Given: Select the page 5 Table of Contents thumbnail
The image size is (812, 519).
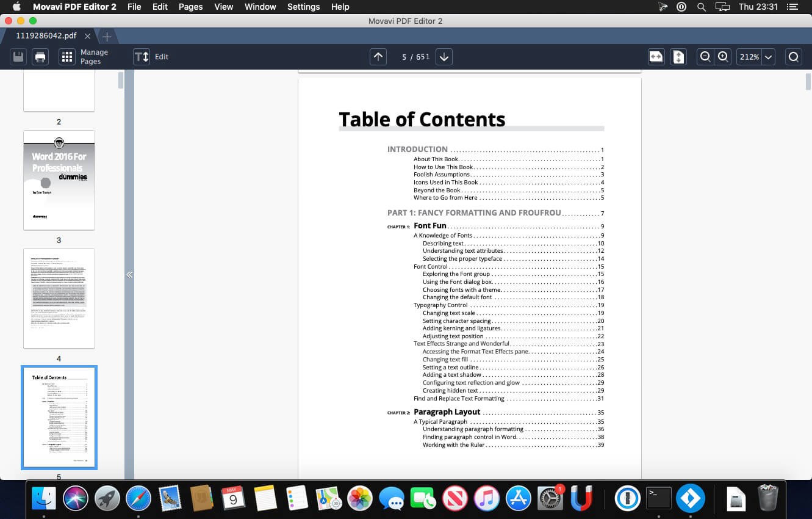Looking at the screenshot, I should (59, 418).
